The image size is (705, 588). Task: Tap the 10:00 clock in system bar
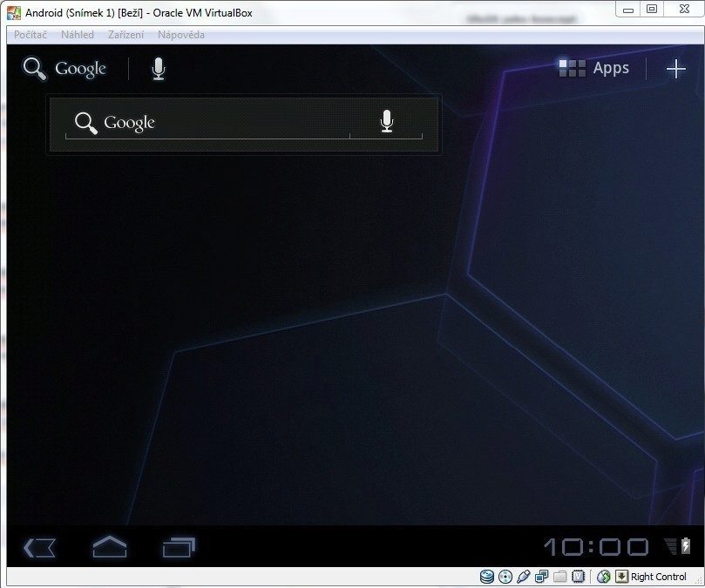click(x=596, y=547)
